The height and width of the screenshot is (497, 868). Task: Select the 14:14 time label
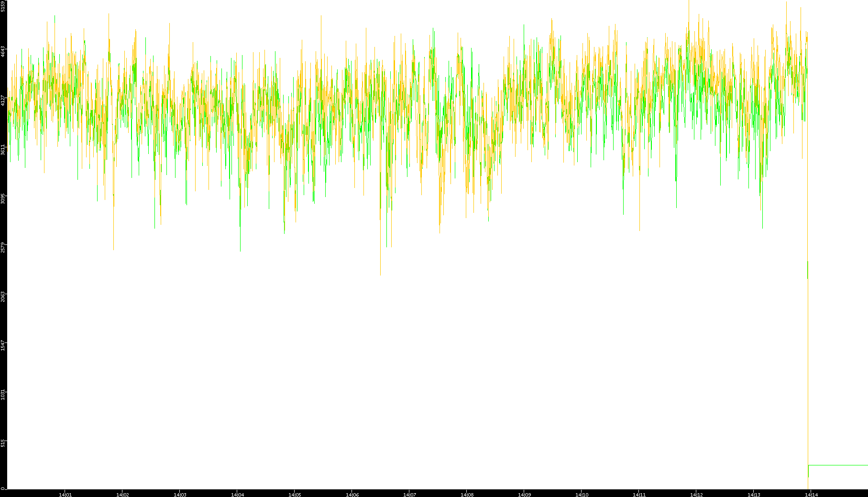(811, 495)
